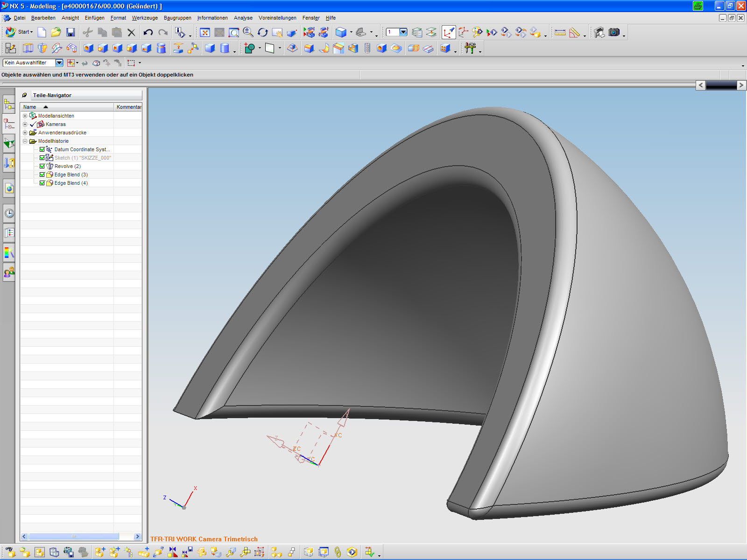Sort by the Name column header
The width and height of the screenshot is (747, 560).
(30, 107)
